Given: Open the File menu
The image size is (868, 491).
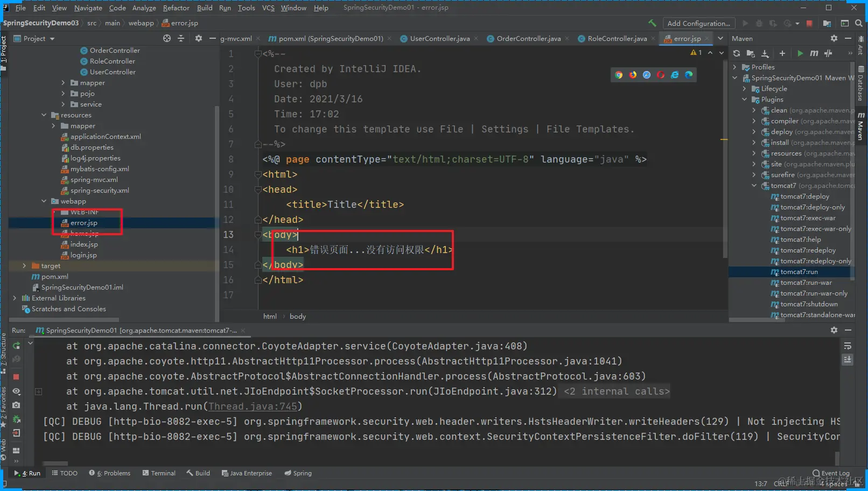Looking at the screenshot, I should tap(20, 8).
